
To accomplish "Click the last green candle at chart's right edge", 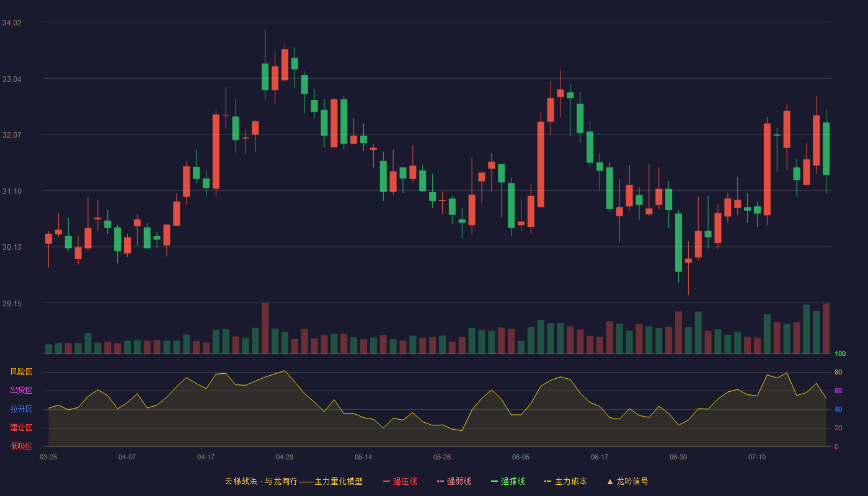I will 826,149.
